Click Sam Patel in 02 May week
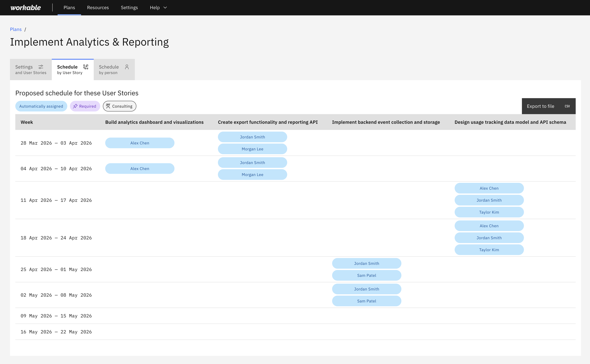 coord(367,301)
